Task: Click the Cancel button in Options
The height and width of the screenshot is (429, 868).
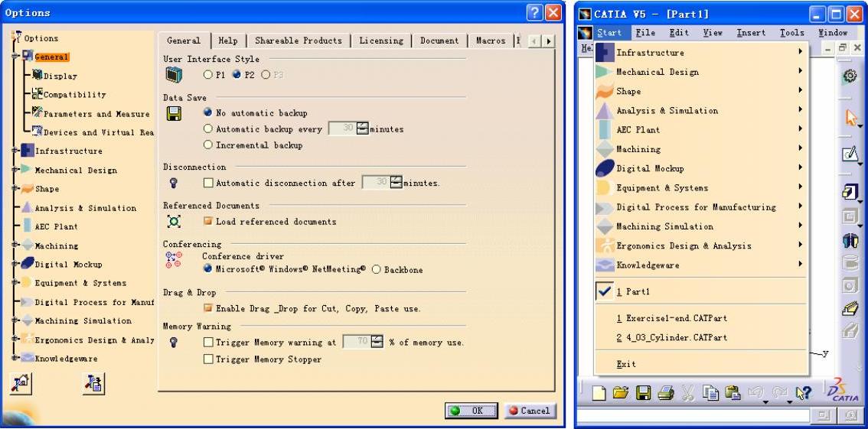Action: pos(530,410)
